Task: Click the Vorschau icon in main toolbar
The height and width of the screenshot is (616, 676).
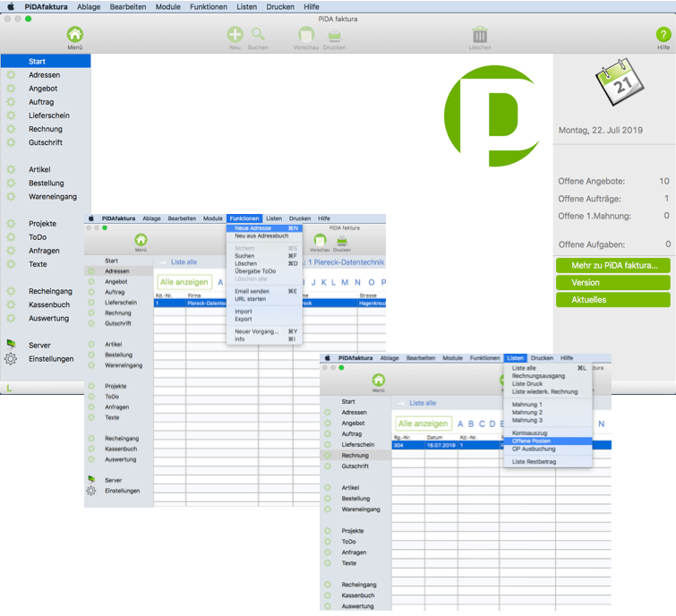Action: click(306, 35)
